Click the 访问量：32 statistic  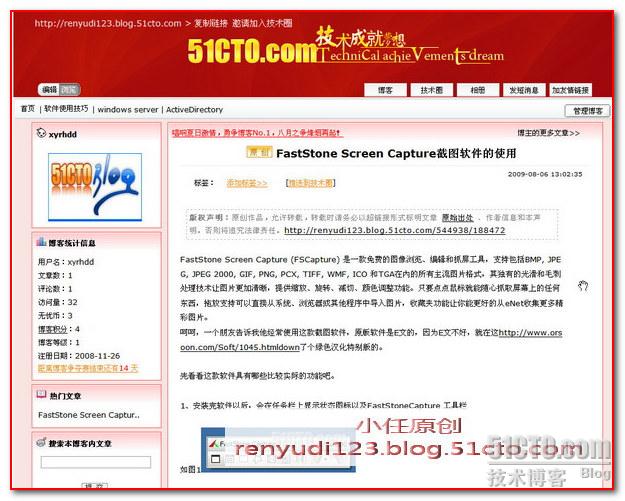(58, 302)
